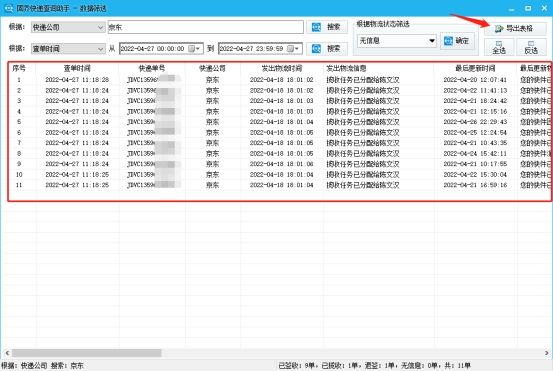Open the 快递公司 criteria combo box
Image resolution: width=553 pixels, height=371 pixels.
68,27
